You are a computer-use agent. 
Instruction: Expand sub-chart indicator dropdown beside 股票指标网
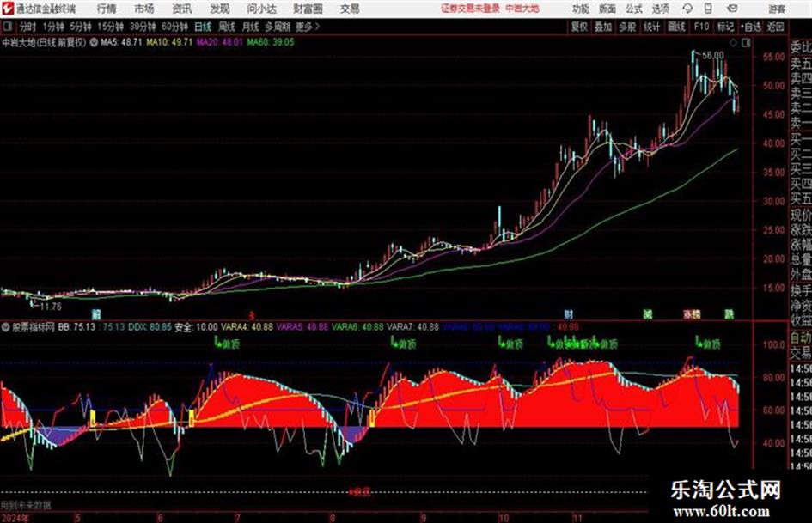pos(6,327)
